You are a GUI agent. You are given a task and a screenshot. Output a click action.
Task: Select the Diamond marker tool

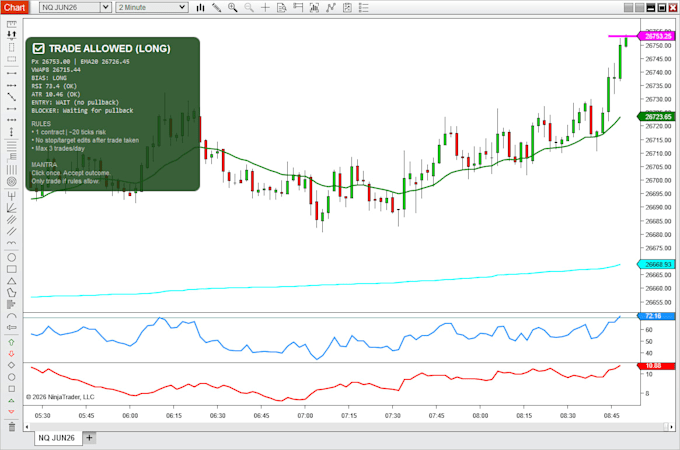coord(12,365)
